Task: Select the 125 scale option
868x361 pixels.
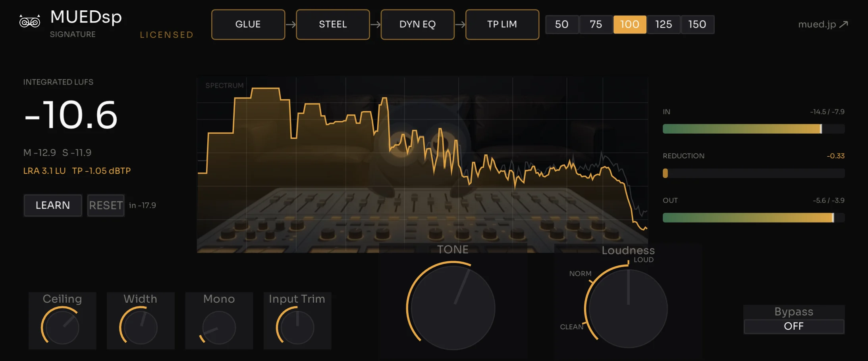Action: click(664, 25)
